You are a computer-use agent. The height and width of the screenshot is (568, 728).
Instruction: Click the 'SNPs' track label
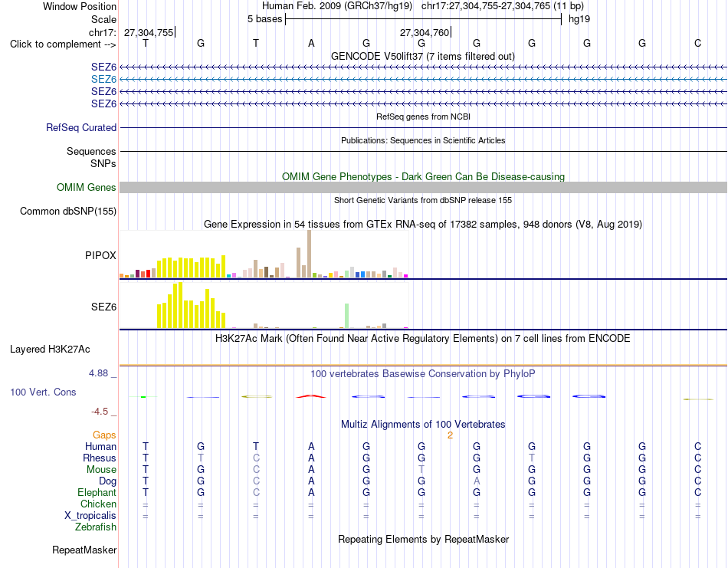103,163
